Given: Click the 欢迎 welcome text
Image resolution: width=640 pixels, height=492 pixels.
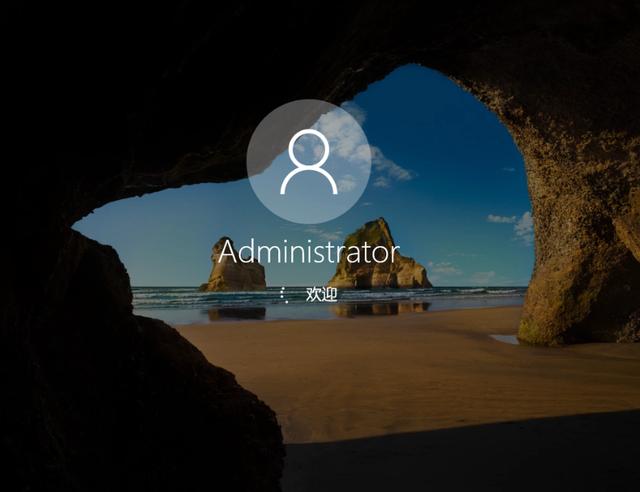Looking at the screenshot, I should pyautogui.click(x=322, y=294).
